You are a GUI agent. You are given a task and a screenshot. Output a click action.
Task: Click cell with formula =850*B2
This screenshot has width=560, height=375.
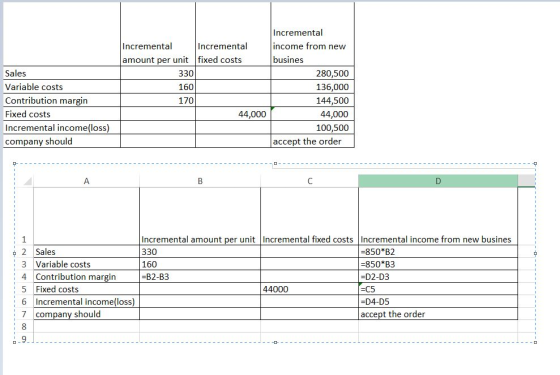pos(438,252)
